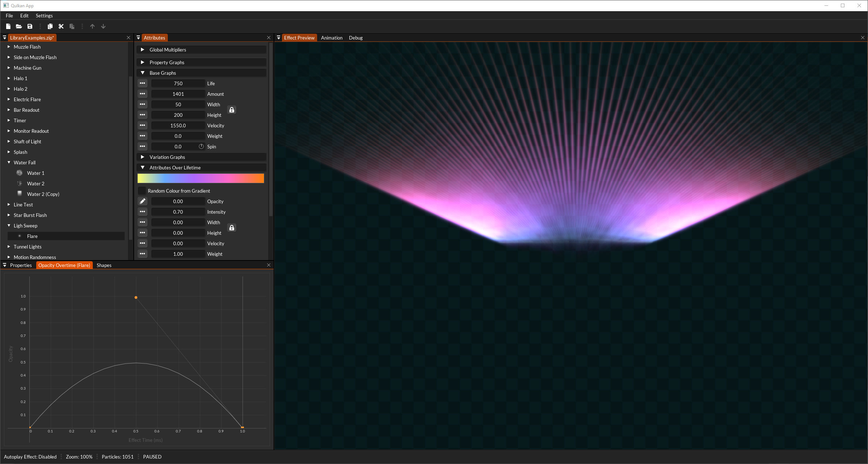Screen dimensions: 868x464
Task: Move the item down with the arrow icon
Action: [103, 26]
